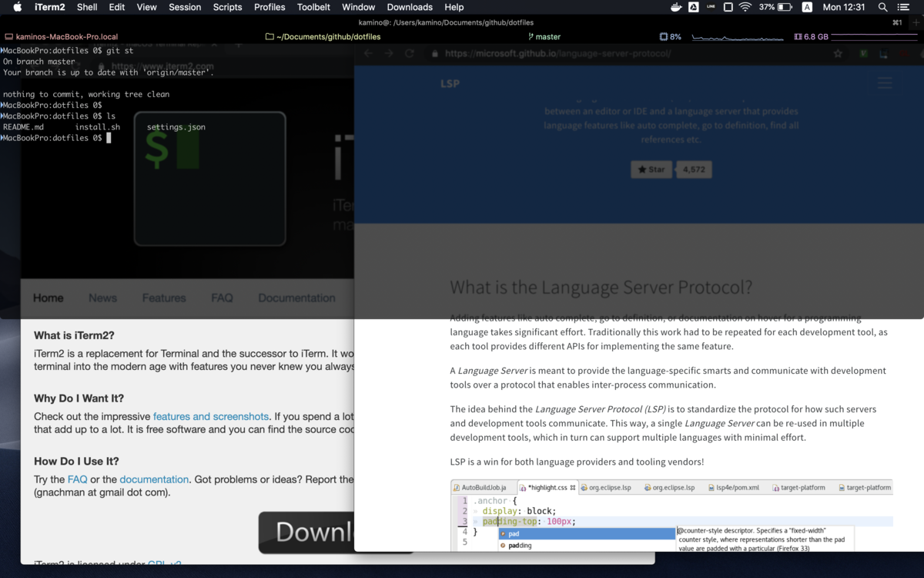
Task: Click the 4,572 star count
Action: click(693, 170)
